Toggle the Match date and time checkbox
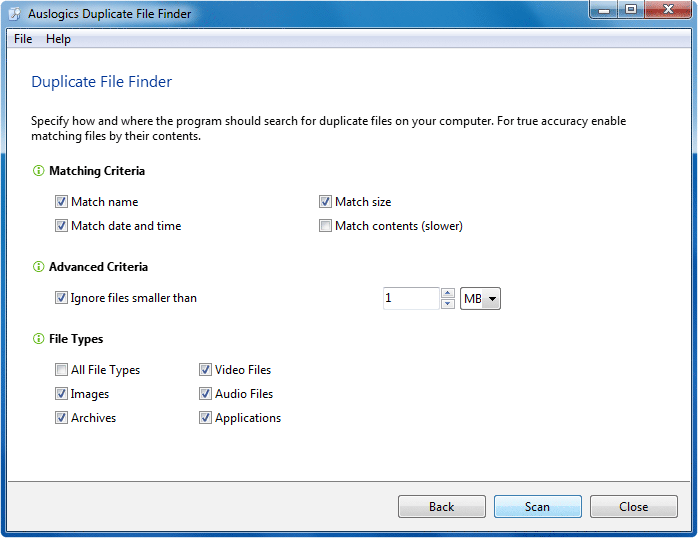The image size is (698, 538). 62,226
